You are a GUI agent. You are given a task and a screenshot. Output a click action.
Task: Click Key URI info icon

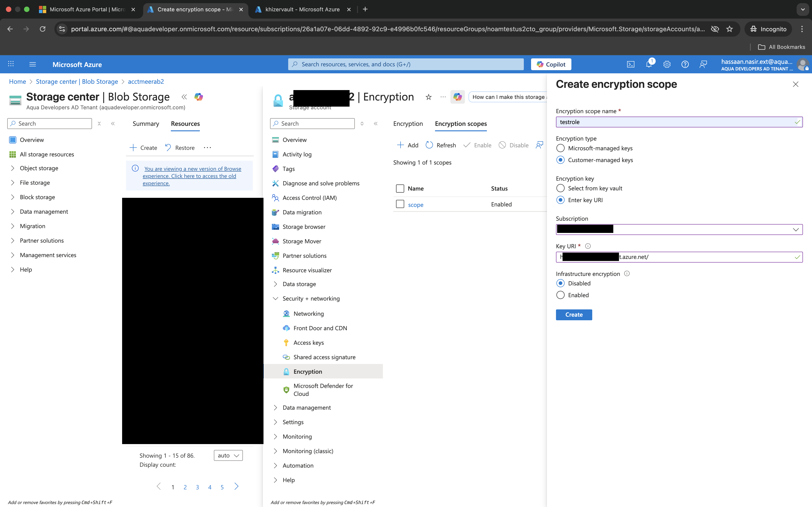coord(588,246)
